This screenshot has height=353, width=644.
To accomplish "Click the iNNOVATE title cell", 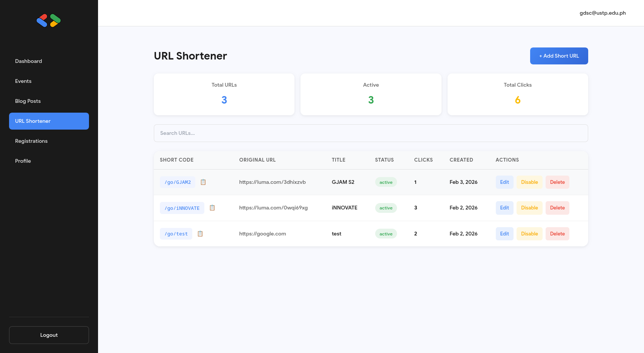I will 345,208.
